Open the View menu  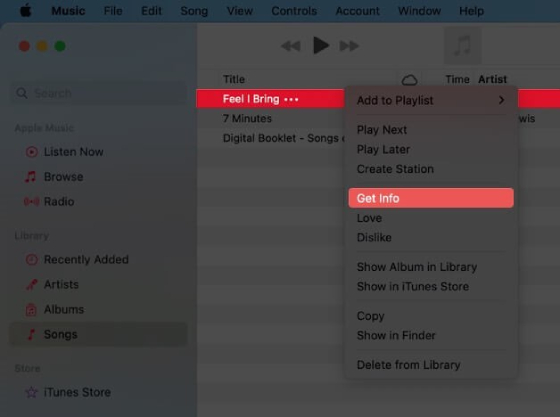tap(240, 11)
